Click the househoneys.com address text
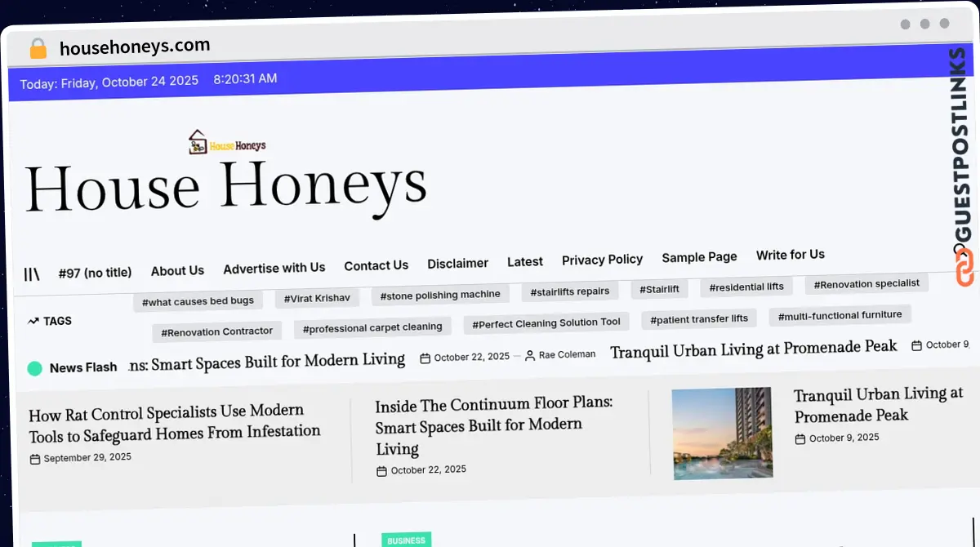 tap(135, 47)
